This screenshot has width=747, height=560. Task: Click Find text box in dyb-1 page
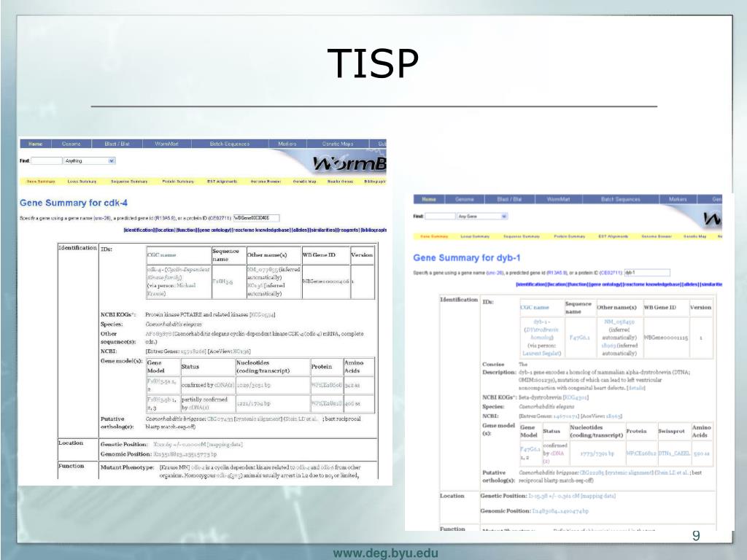440,216
